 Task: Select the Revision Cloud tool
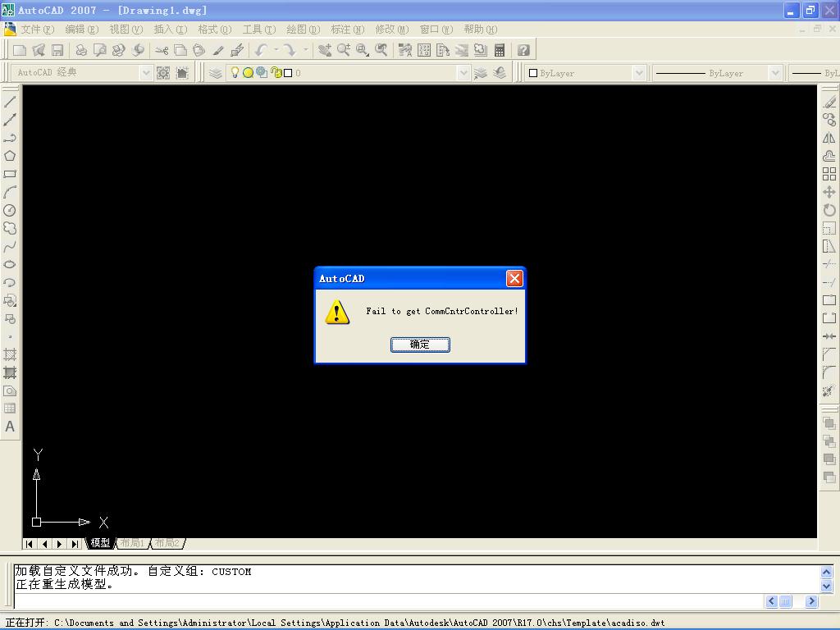coord(10,228)
